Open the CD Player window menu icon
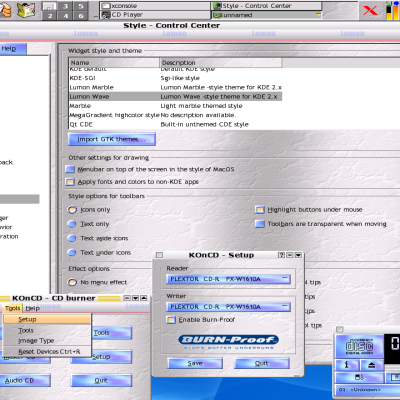Image resolution: width=400 pixels, height=400 pixels. (339, 329)
